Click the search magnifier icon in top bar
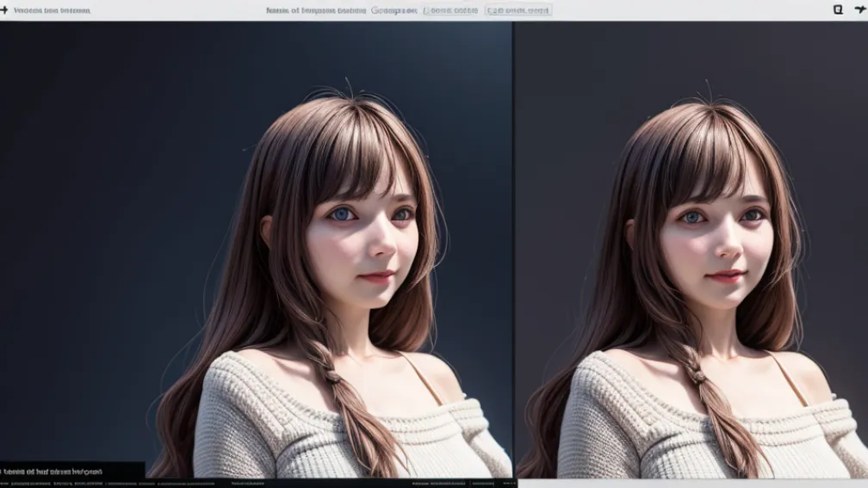 [x=838, y=9]
